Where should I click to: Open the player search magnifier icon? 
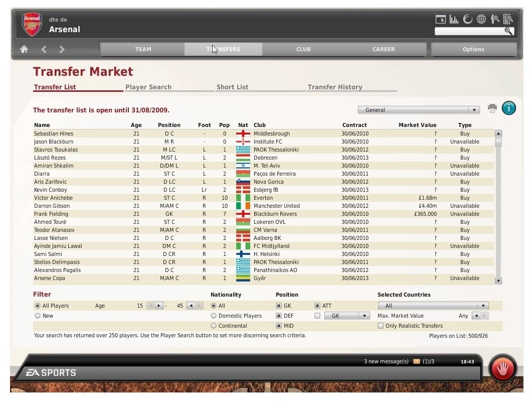(x=495, y=20)
